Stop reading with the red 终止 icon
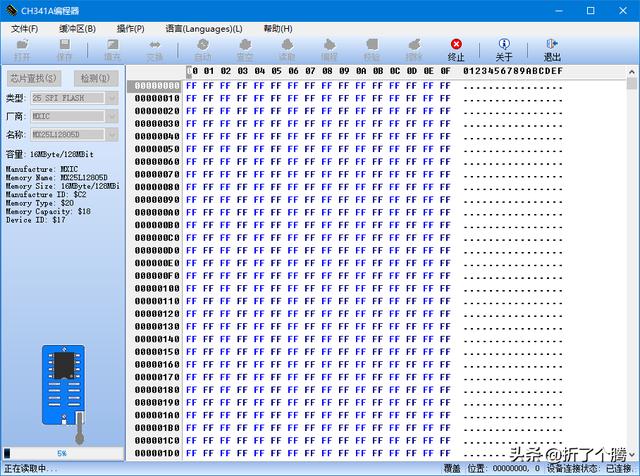 coord(456,49)
